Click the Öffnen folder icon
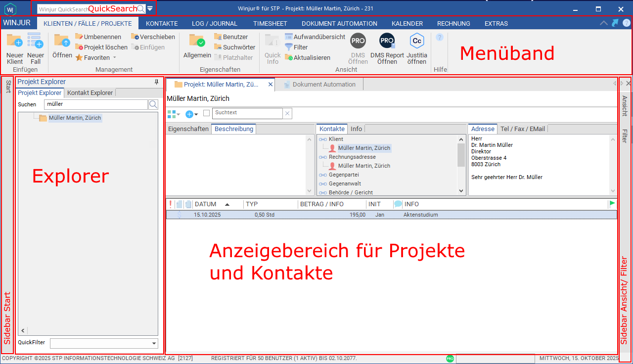Screen dimensions: 633x364 point(62,41)
